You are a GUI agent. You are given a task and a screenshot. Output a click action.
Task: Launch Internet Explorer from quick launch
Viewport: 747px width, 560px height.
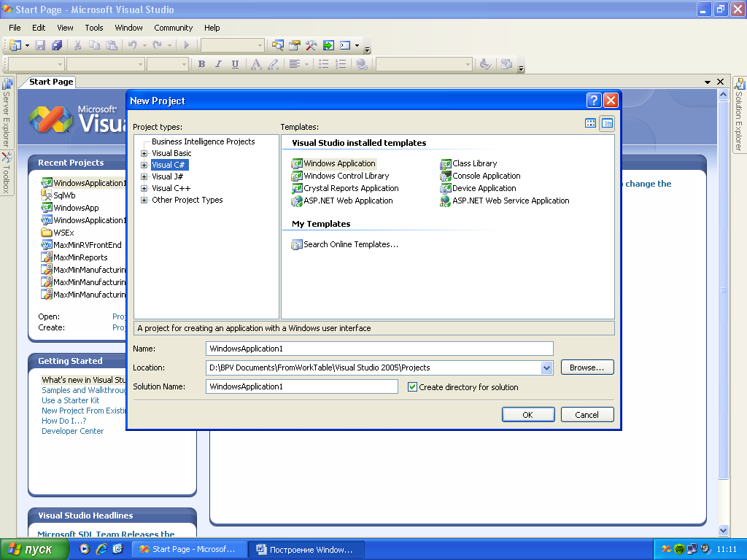[x=101, y=549]
